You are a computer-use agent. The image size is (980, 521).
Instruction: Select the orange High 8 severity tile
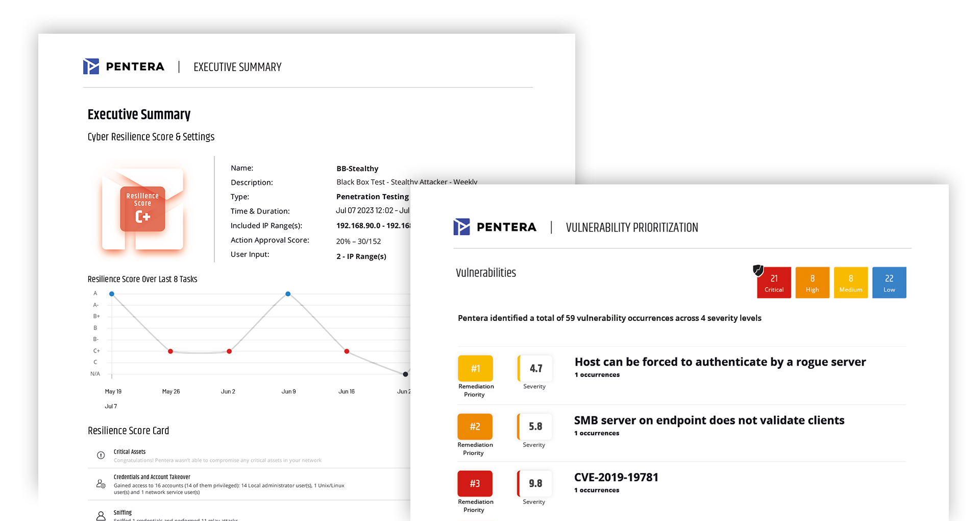click(x=812, y=282)
